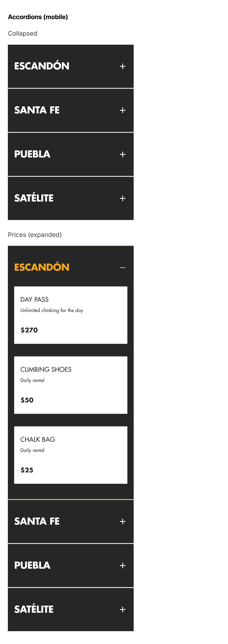Viewport: 228px width, 644px height.
Task: Click plus icon on SANTA FE in Collapsed example
Action: coord(122,110)
